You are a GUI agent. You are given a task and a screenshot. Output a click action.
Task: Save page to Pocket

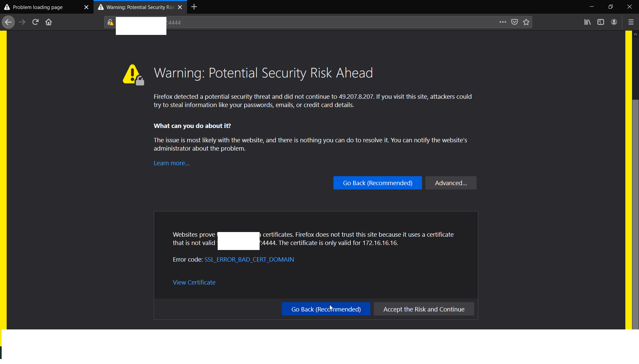click(515, 22)
